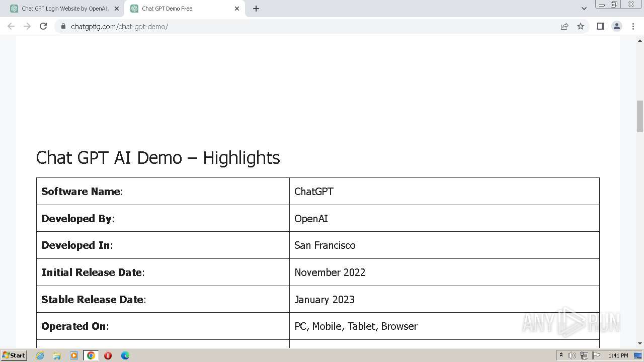Select the November 2022 value cell

(x=444, y=273)
